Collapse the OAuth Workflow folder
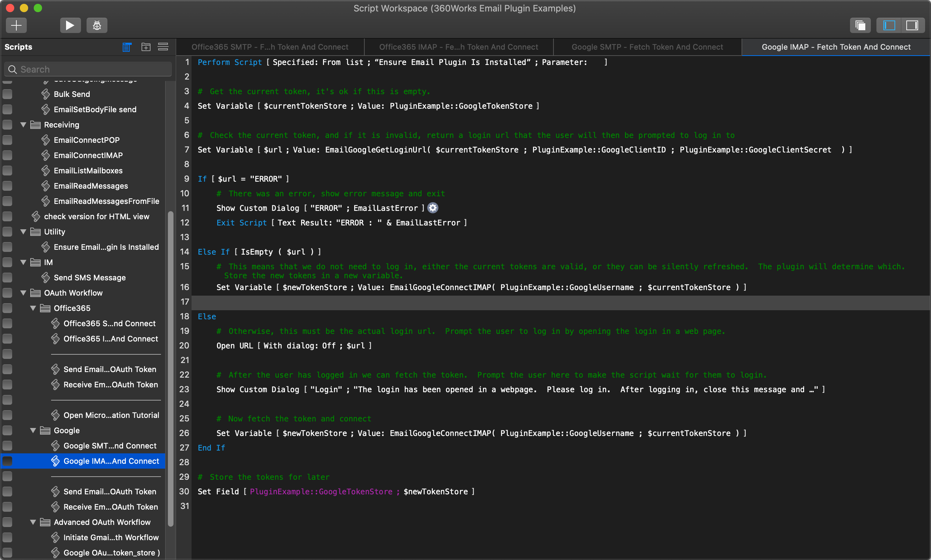This screenshot has height=560, width=931. pyautogui.click(x=23, y=293)
